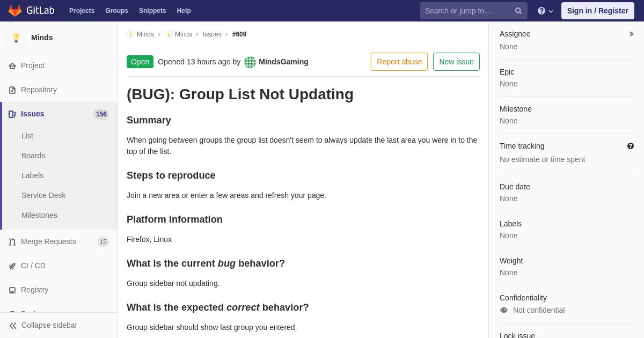Click the Project home icon in sidebar
This screenshot has width=644, height=338.
pyautogui.click(x=12, y=66)
